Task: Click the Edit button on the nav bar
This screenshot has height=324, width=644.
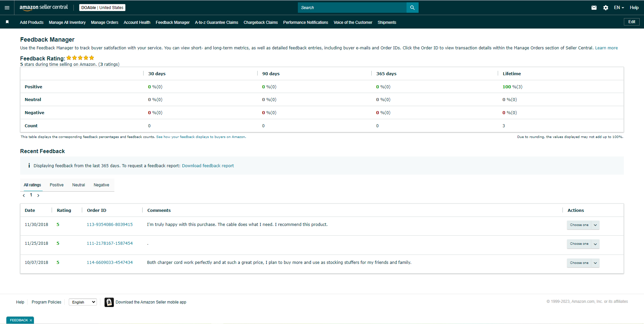Action: tap(632, 22)
